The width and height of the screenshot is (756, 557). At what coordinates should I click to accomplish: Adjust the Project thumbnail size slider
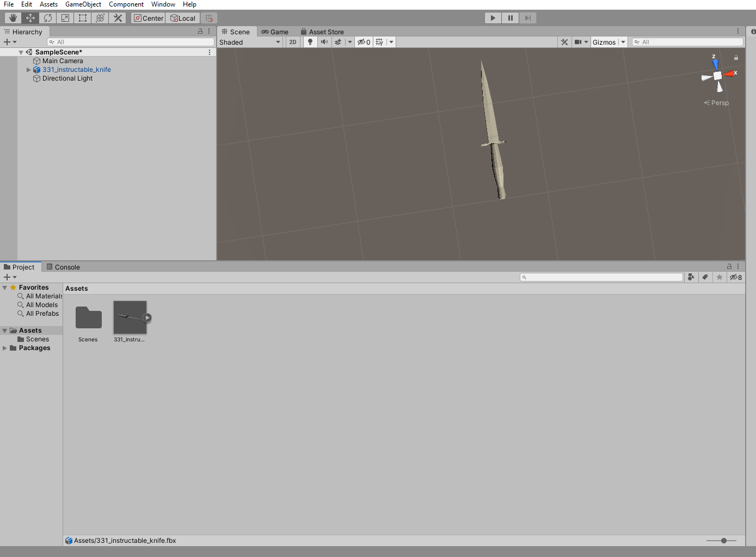[723, 541]
